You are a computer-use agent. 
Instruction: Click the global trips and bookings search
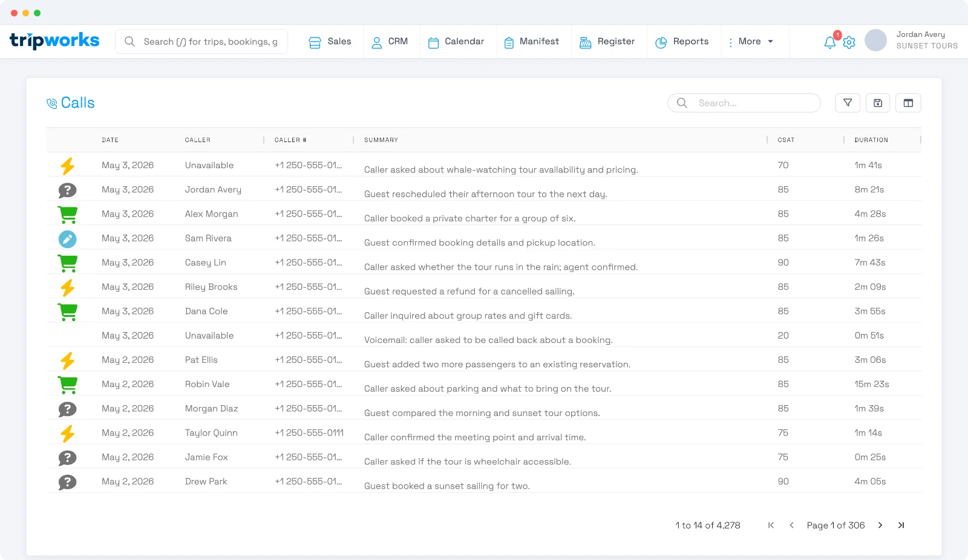point(201,41)
